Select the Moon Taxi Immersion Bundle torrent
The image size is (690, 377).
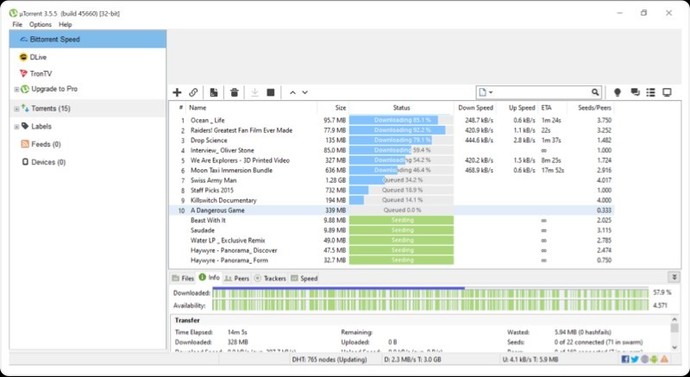392,170
